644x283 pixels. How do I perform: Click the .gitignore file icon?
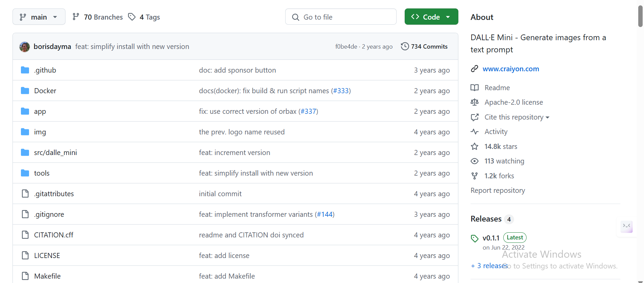pyautogui.click(x=25, y=214)
